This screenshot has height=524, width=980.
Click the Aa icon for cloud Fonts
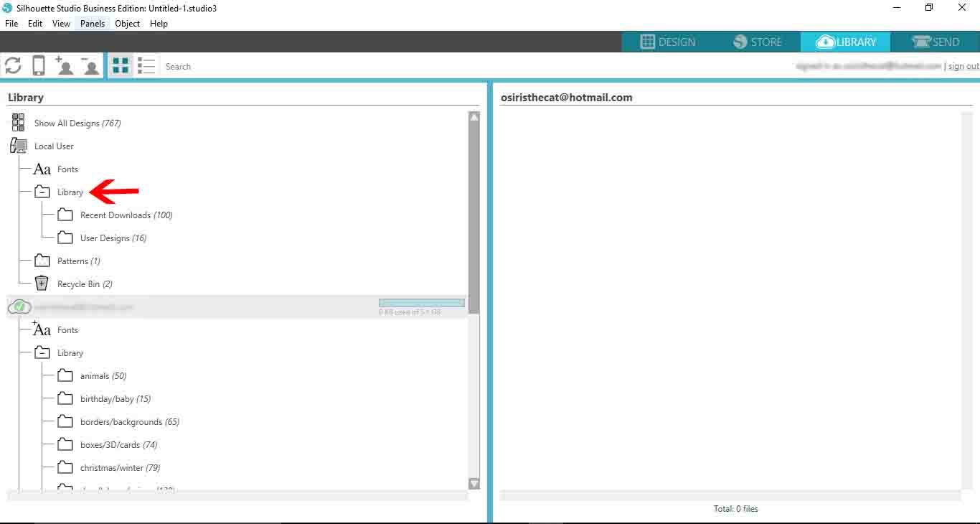coord(42,329)
